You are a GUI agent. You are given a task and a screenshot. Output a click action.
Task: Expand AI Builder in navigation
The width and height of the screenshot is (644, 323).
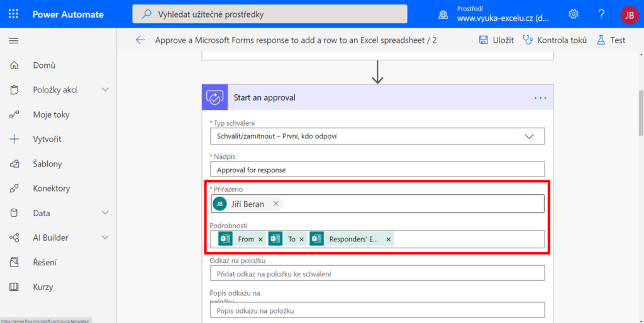[105, 238]
